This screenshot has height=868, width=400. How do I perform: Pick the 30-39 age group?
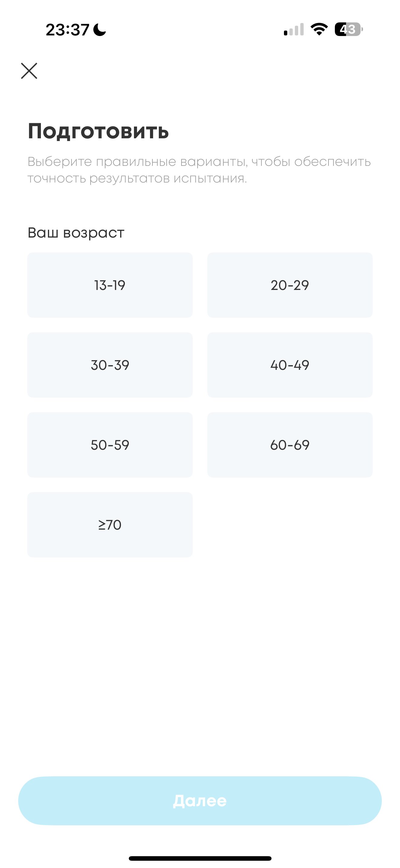click(x=110, y=365)
